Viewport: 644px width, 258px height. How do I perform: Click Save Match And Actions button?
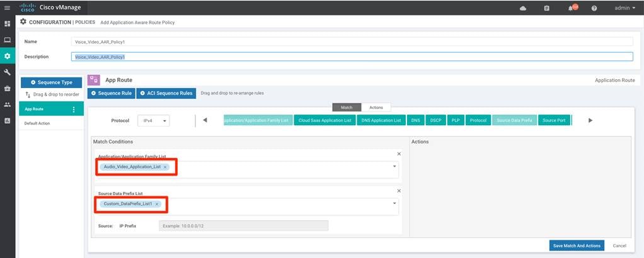click(x=577, y=245)
